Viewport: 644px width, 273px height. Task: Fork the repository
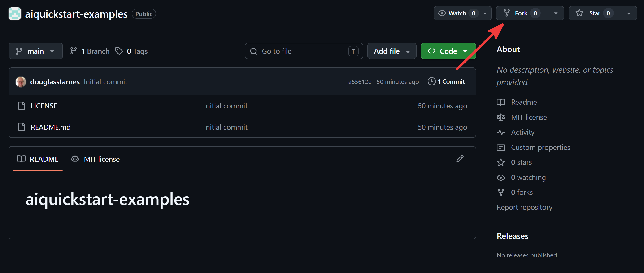[522, 13]
